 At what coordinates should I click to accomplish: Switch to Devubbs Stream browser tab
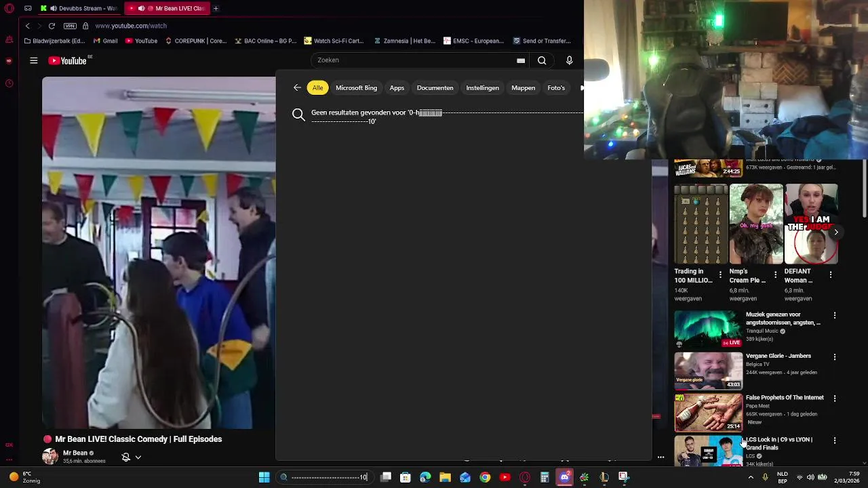tap(80, 8)
